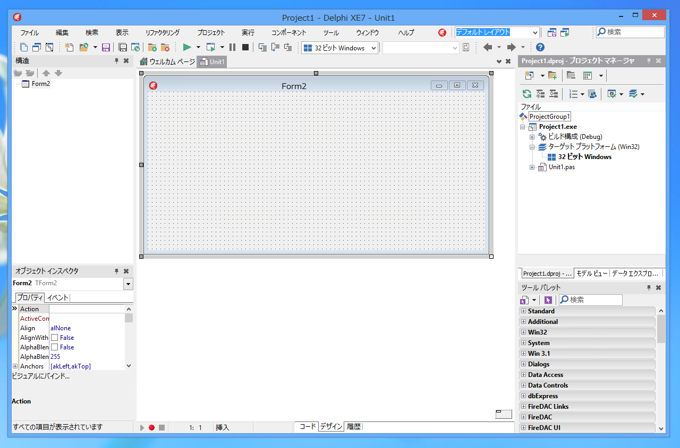Viewport: 680px width, 448px height.
Task: Move item down in Structure pane
Action: 59,73
